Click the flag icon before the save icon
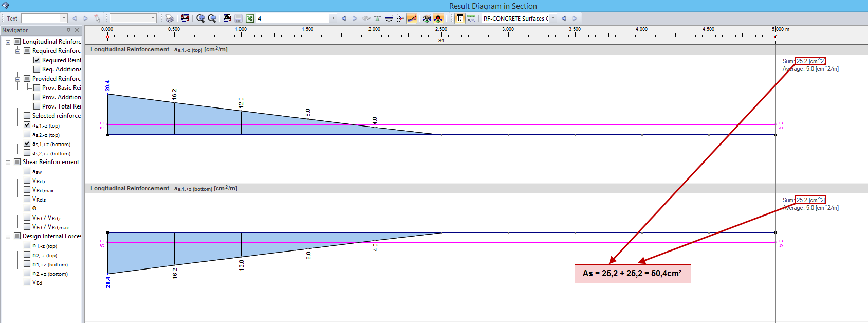 click(227, 19)
